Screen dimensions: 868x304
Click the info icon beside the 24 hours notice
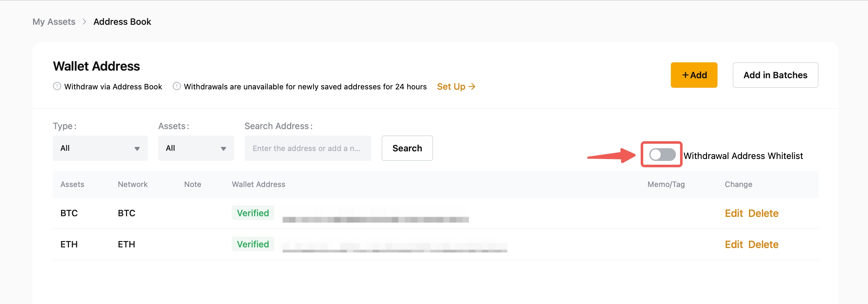coord(177,86)
